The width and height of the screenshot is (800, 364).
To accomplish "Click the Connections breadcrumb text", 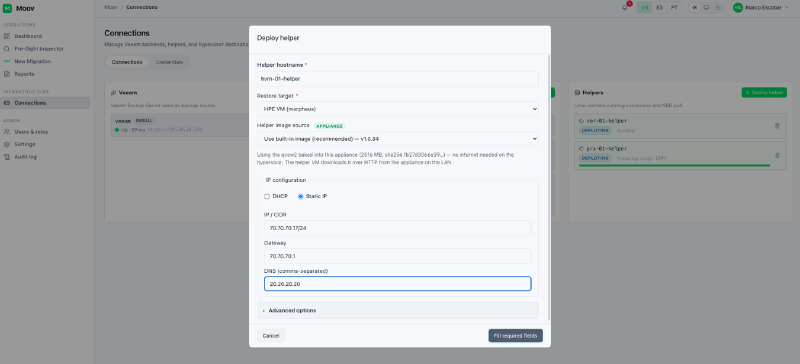I will [x=141, y=8].
